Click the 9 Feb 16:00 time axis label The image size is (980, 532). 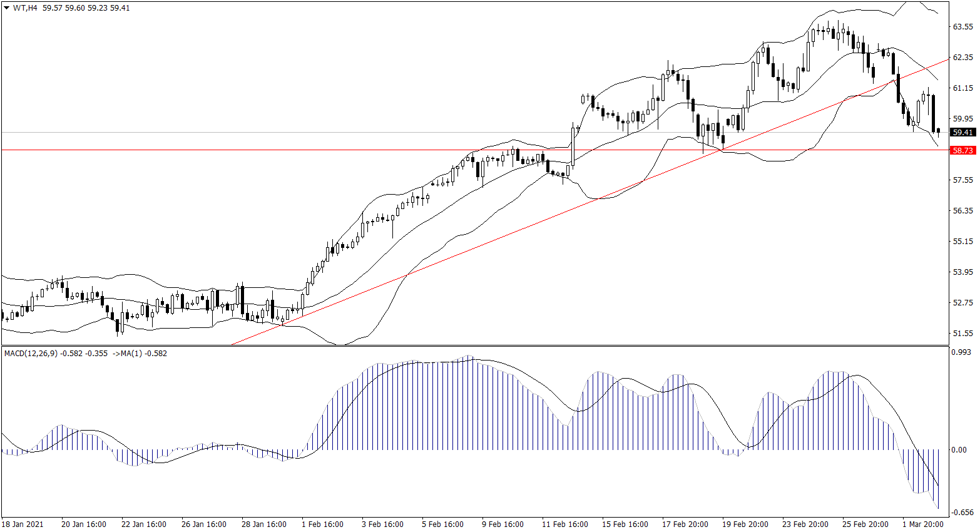coord(503,524)
